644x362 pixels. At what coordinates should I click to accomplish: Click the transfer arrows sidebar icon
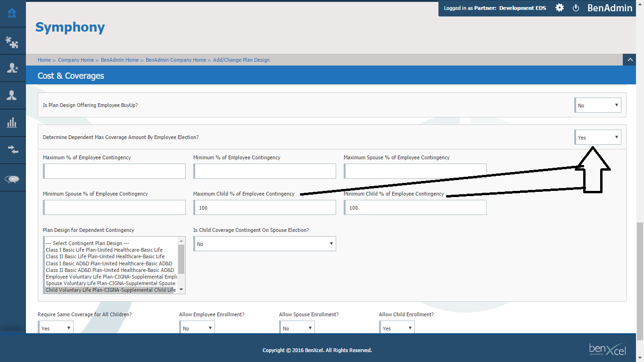(12, 150)
